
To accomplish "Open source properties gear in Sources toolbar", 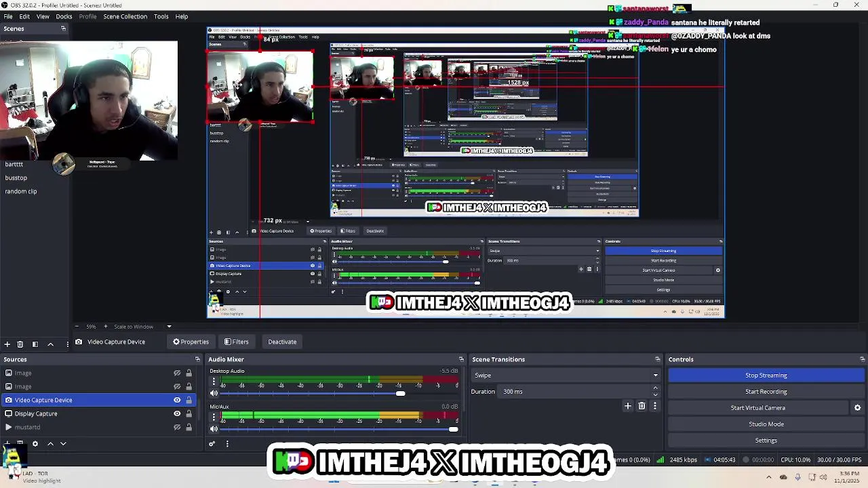I will 35,443.
